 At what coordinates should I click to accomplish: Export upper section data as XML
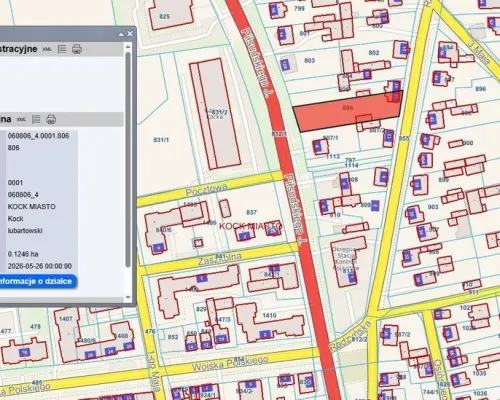47,49
